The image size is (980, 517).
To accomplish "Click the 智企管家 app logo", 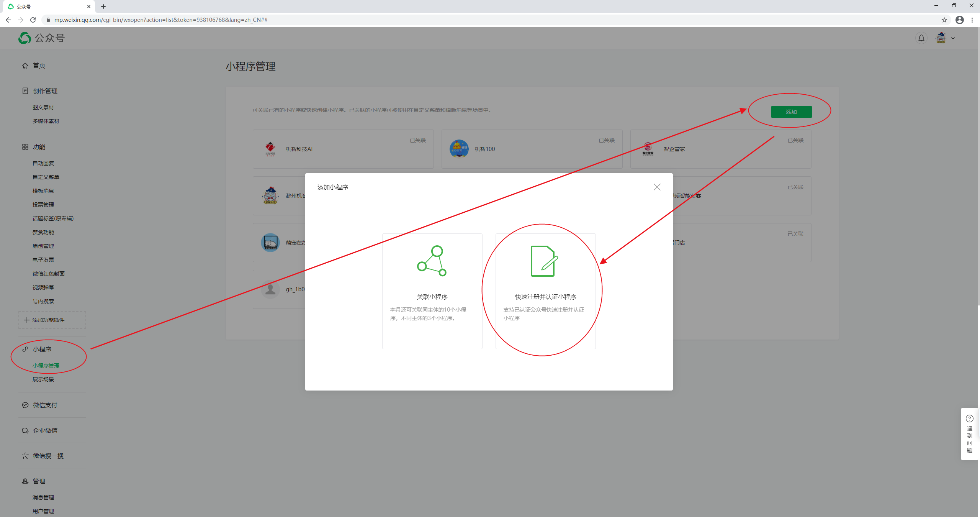I will coord(648,149).
